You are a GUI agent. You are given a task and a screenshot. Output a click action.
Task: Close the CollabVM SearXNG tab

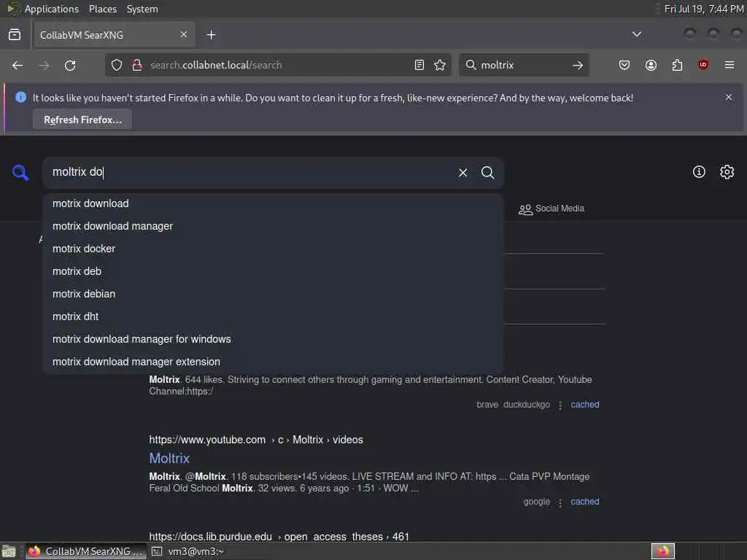184,34
